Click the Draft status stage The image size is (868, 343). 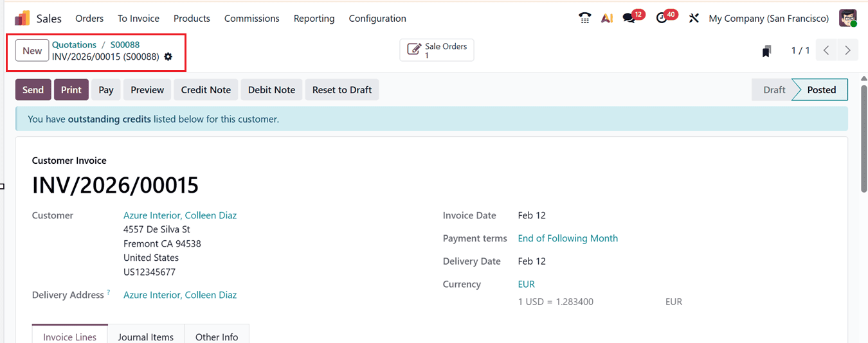pos(773,90)
